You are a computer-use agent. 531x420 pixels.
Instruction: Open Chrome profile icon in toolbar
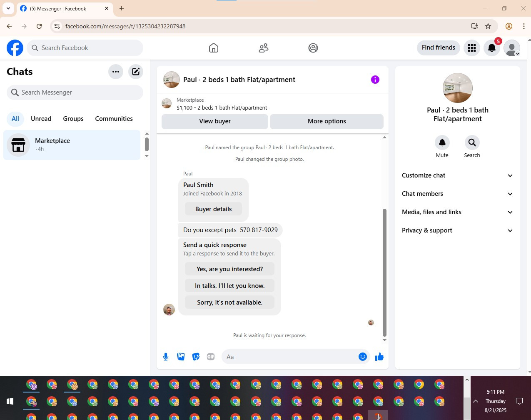tap(509, 26)
